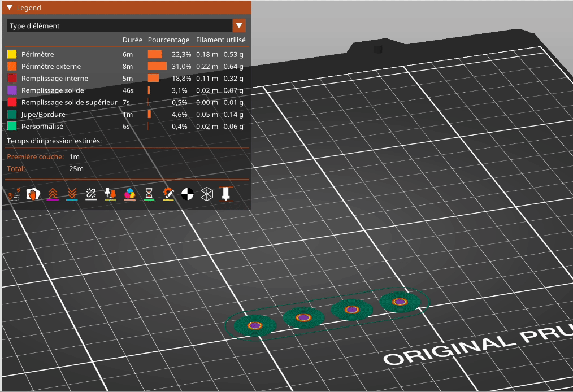
Task: Select the Remplissage solide supérieur label
Action: click(x=70, y=102)
